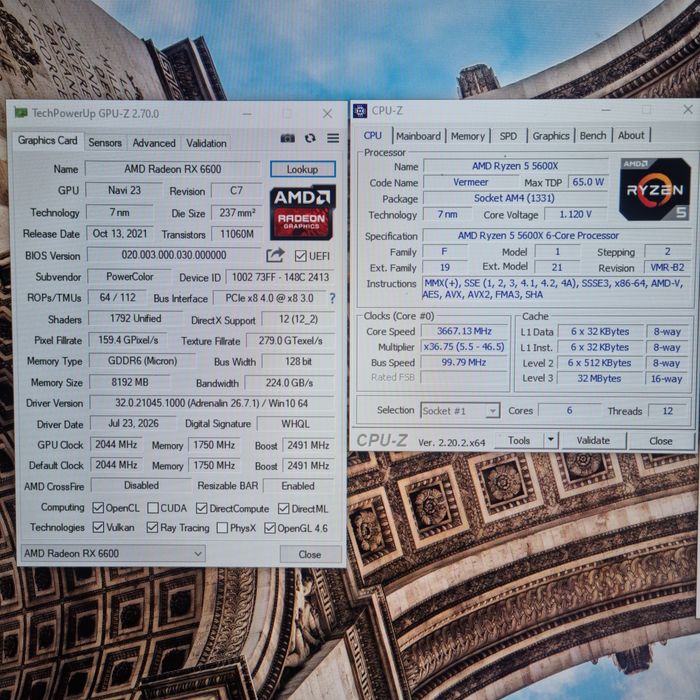Click the Resizable BAR Enabled field
Image resolution: width=700 pixels, height=700 pixels.
pos(298,486)
